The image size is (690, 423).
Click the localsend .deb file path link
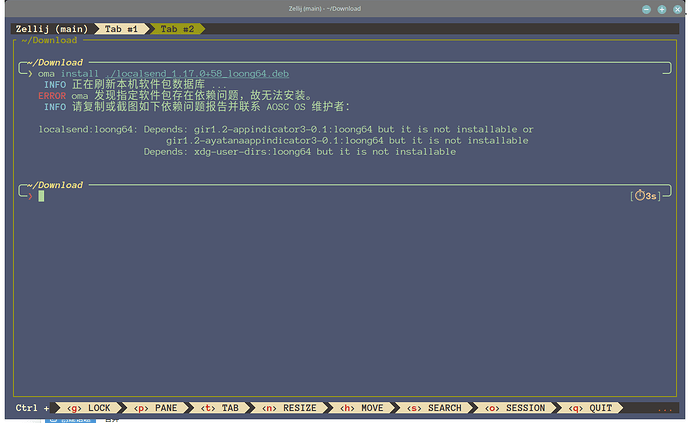[x=197, y=74]
